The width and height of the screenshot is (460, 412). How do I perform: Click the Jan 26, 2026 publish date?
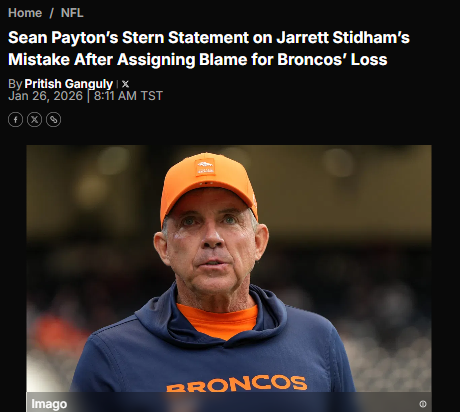(x=45, y=96)
